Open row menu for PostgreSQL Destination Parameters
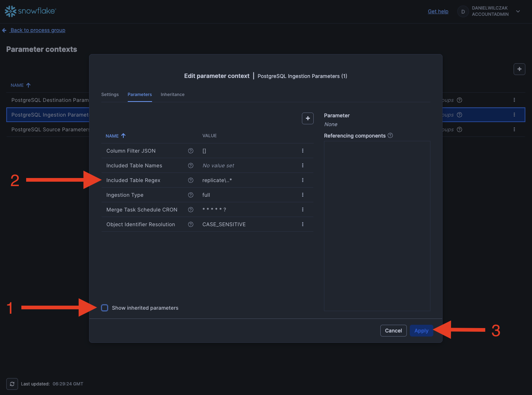Screen dimensions: 532x395 [514, 100]
